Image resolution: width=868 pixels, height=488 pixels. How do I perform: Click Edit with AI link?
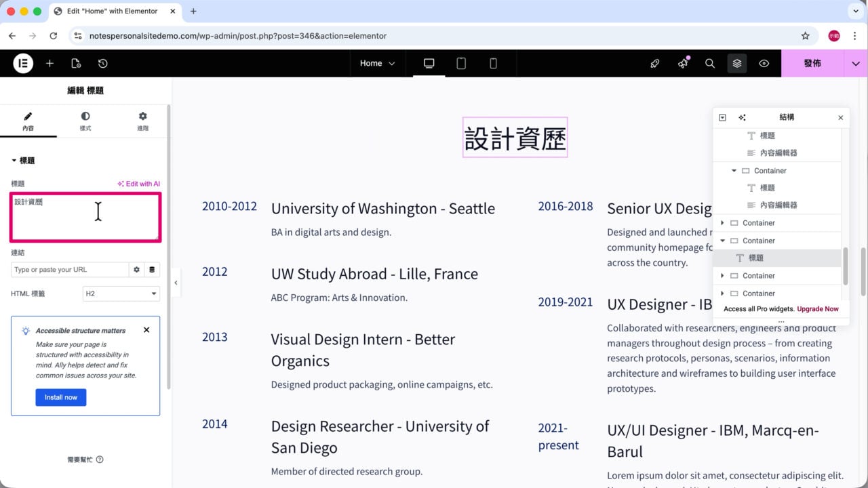click(138, 184)
